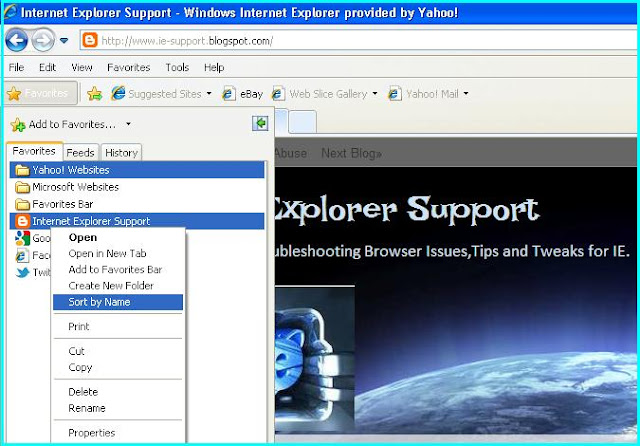Click the Blogger icon in the address bar

point(90,40)
